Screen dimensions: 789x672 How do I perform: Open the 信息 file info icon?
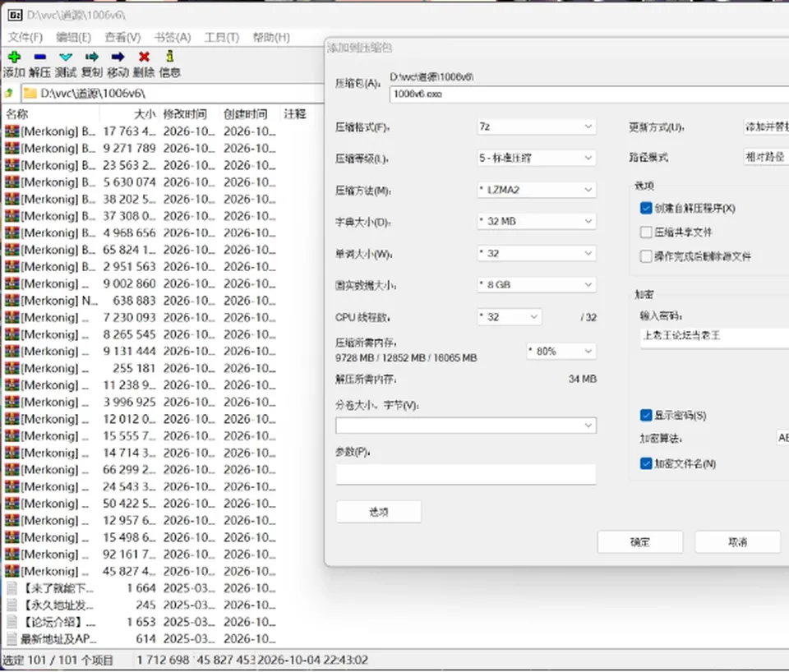pyautogui.click(x=170, y=57)
